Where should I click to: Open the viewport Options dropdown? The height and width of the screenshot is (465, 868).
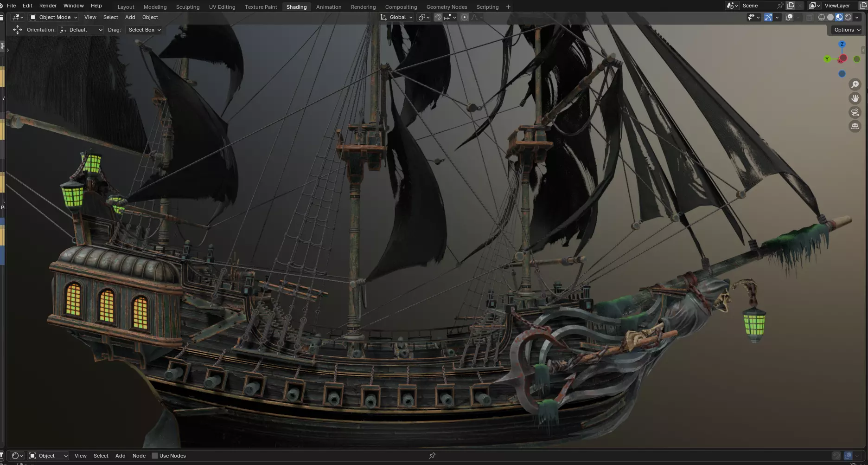pyautogui.click(x=847, y=30)
